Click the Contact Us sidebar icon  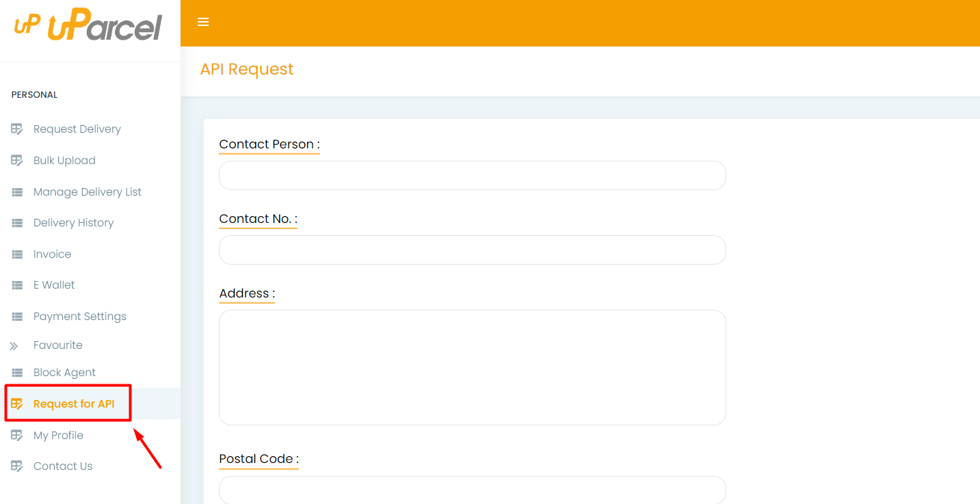pyautogui.click(x=17, y=466)
